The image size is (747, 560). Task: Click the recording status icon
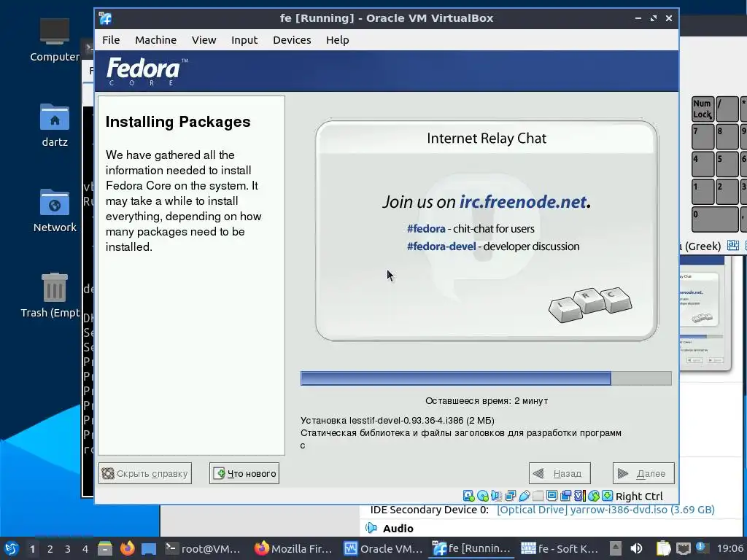point(565,496)
